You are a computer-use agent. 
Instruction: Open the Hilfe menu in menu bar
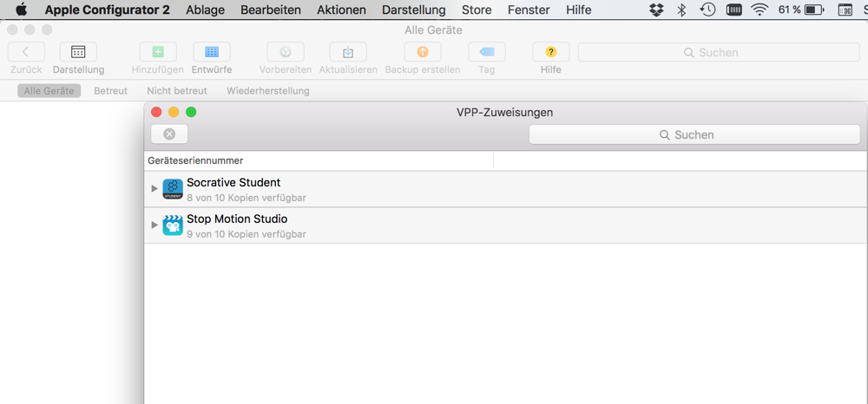coord(578,10)
